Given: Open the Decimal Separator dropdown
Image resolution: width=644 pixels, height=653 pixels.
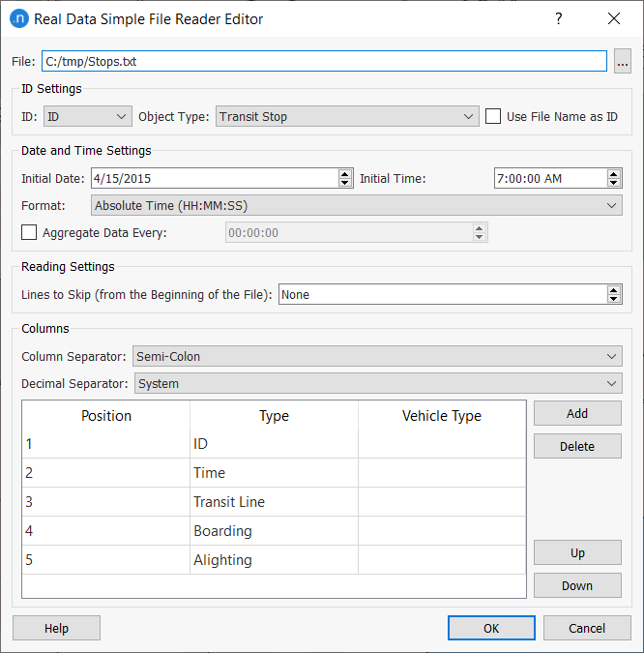Looking at the screenshot, I should [x=378, y=383].
